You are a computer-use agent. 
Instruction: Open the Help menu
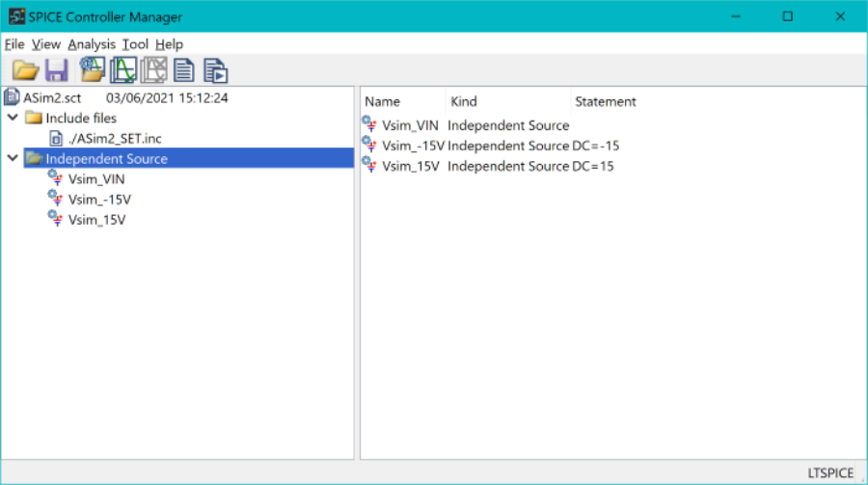click(169, 44)
